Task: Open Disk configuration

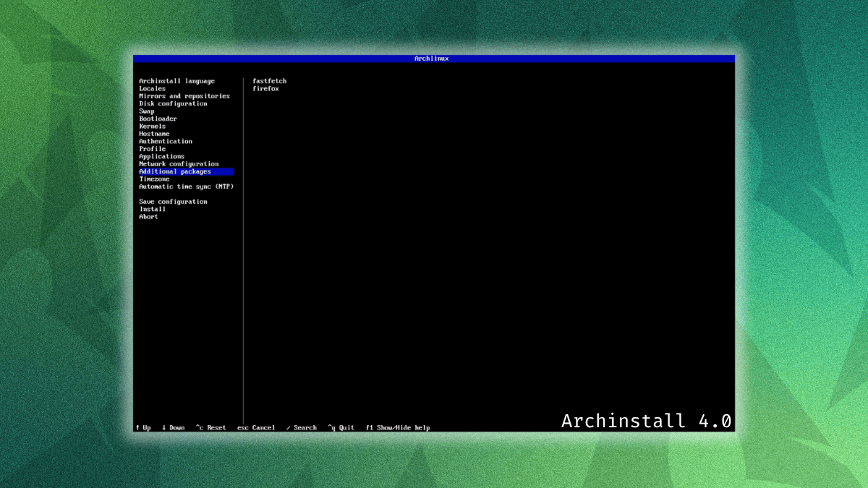Action: point(171,103)
